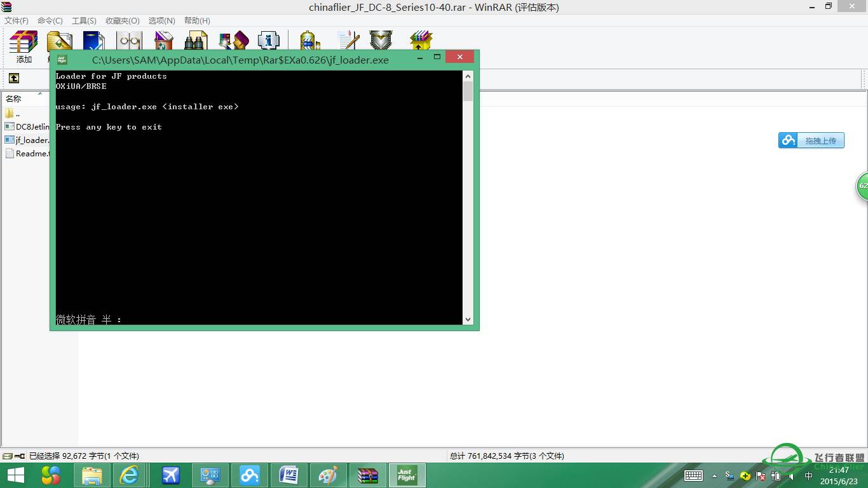Go up one folder using the arrow icon
Viewport: 868px width, 488px height.
pos(14,78)
